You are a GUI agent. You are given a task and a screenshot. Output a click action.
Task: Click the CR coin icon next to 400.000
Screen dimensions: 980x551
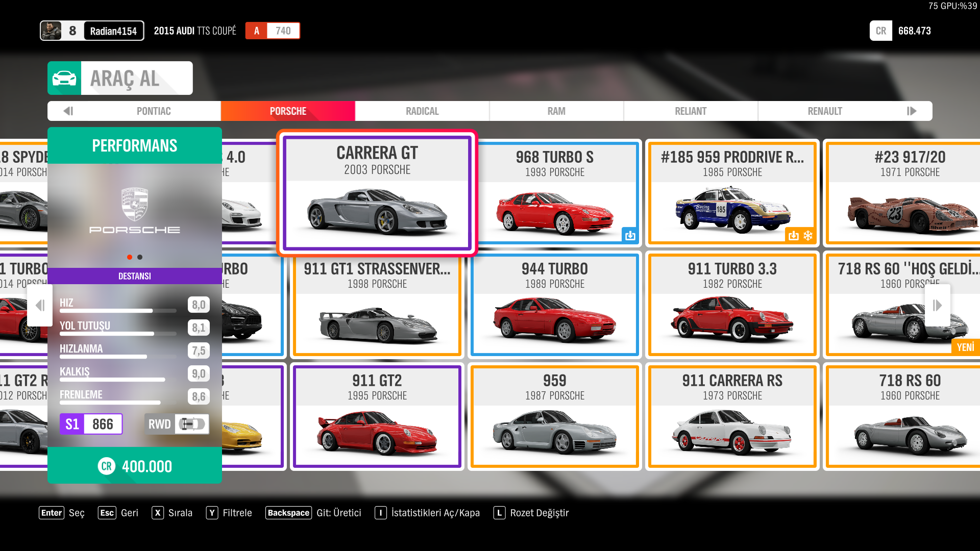[x=107, y=466]
